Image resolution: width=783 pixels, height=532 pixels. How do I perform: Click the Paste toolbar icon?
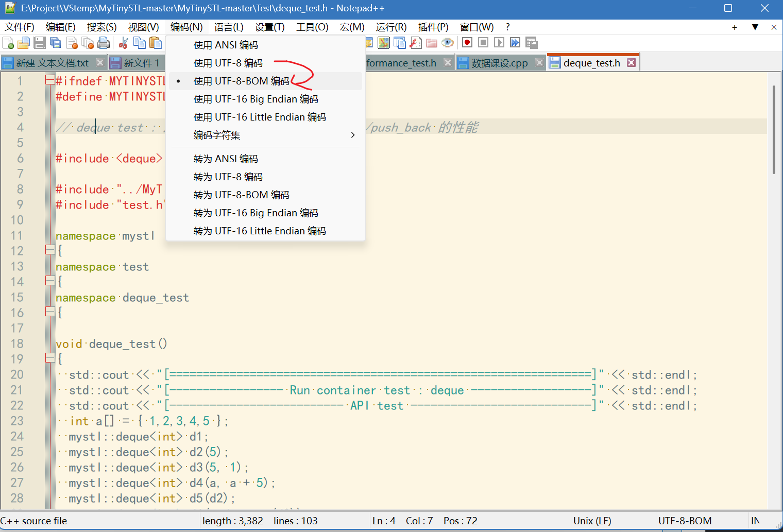pyautogui.click(x=156, y=43)
